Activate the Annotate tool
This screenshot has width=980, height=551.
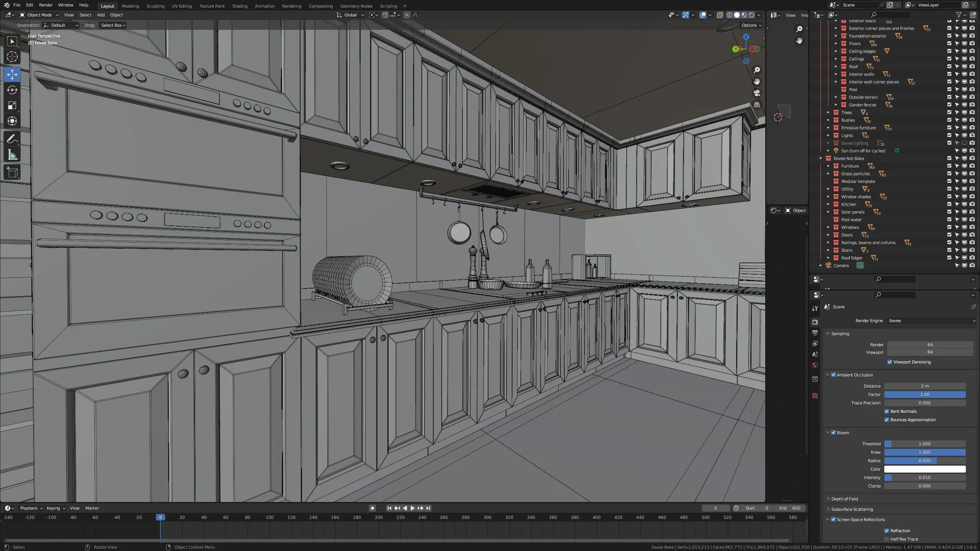click(12, 139)
